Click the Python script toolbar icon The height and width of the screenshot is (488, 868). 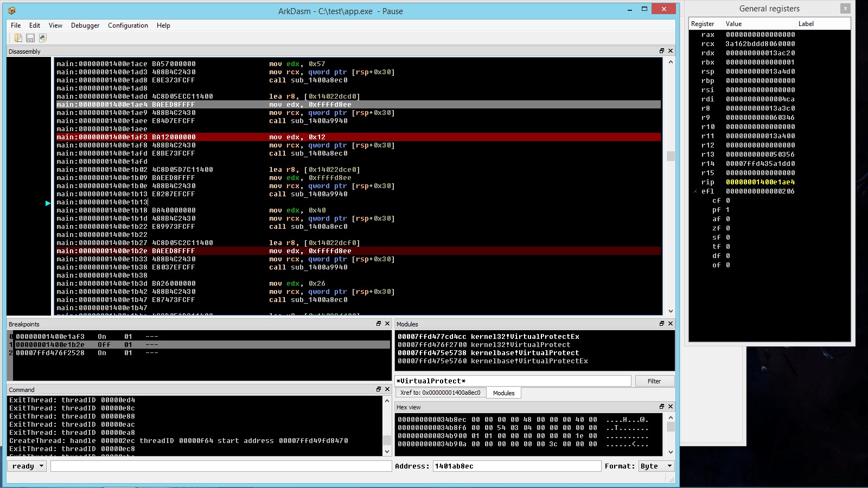42,38
